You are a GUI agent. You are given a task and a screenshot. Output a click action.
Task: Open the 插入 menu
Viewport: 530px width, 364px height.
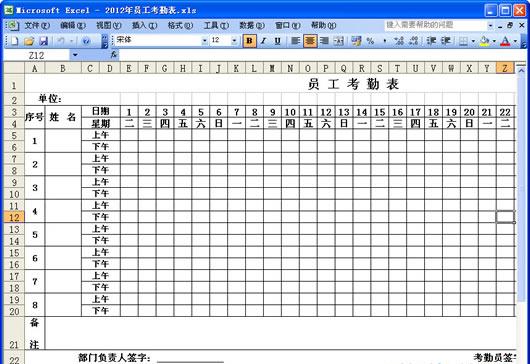(144, 25)
